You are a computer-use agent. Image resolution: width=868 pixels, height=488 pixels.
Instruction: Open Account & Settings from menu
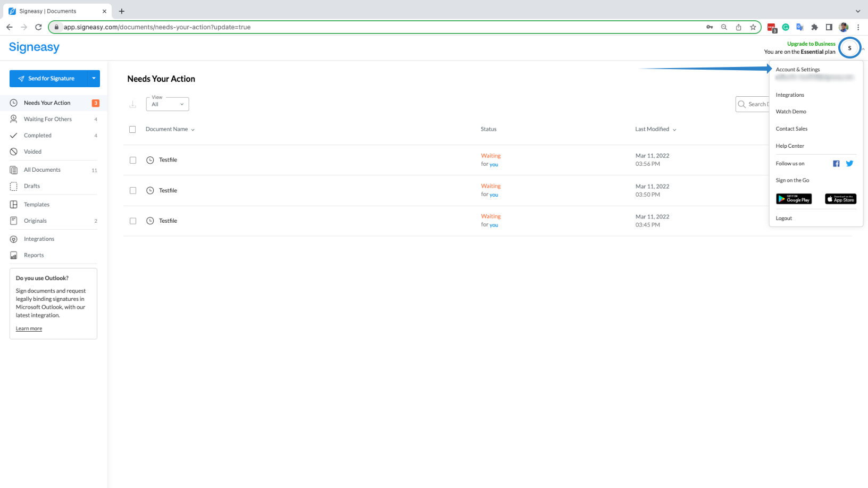(798, 70)
